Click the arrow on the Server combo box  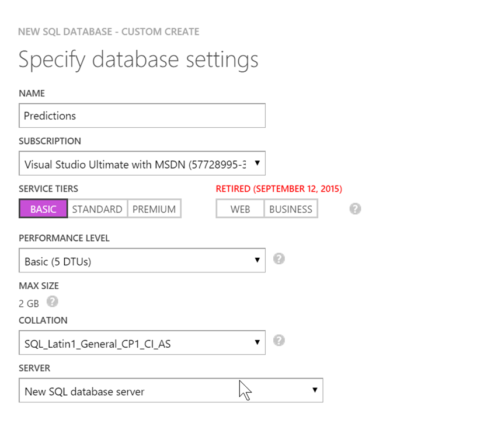pos(315,390)
